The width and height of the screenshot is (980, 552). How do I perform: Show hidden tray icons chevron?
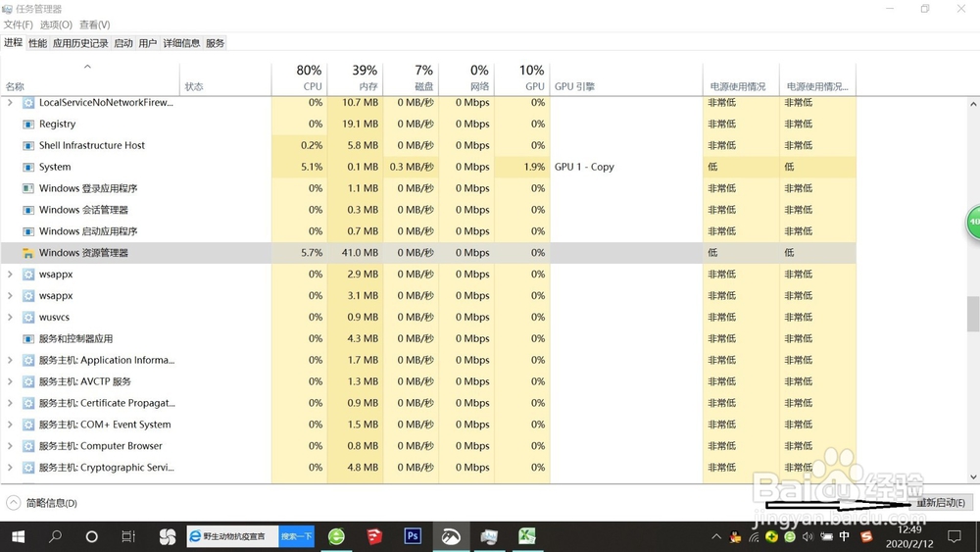(x=716, y=536)
